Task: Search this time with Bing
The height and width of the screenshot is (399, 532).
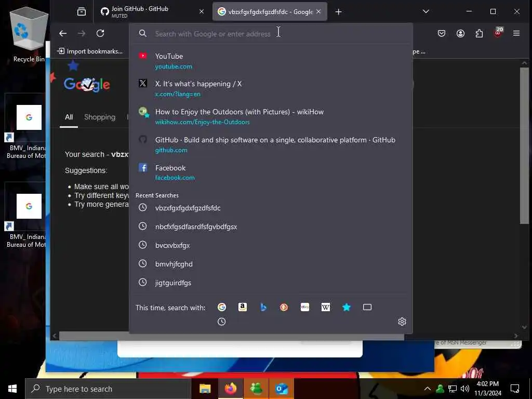Action: (x=263, y=307)
